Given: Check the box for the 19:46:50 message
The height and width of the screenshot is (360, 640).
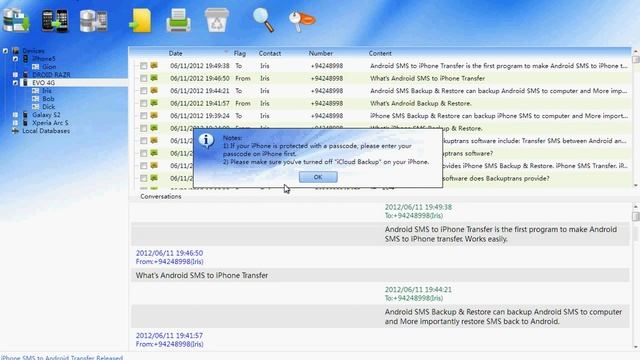Looking at the screenshot, I should pyautogui.click(x=144, y=78).
